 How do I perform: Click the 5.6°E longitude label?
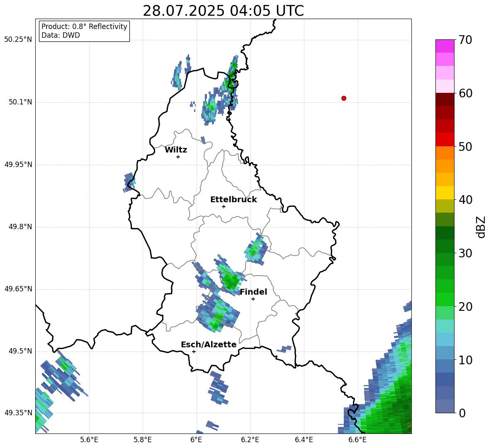click(89, 440)
